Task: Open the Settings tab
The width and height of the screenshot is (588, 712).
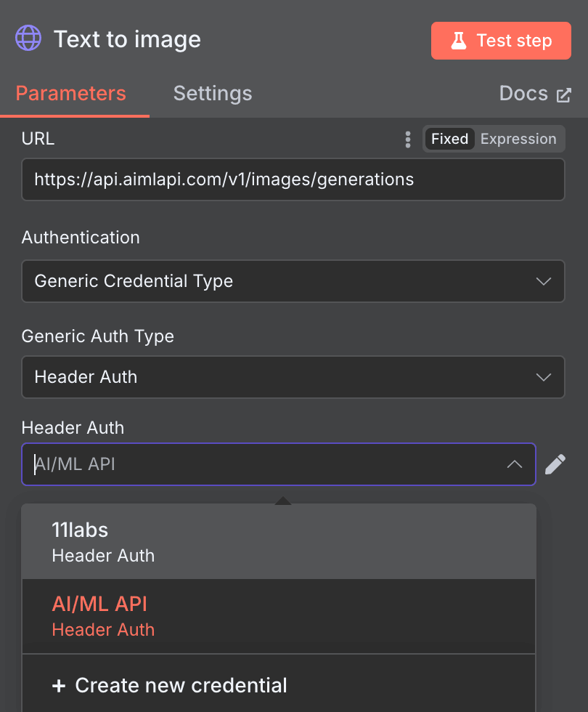Action: coord(213,94)
